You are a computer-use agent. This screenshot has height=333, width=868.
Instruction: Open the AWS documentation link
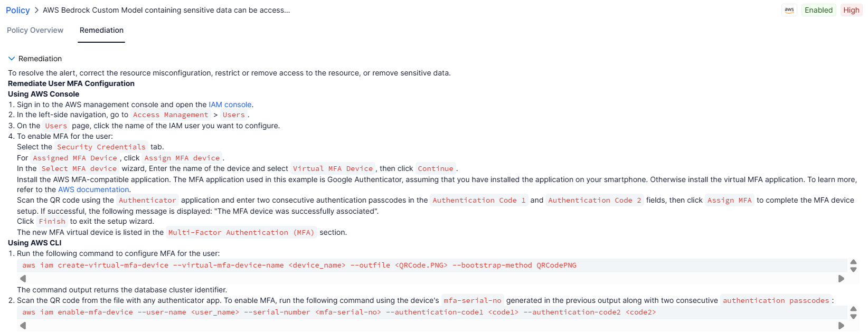pos(93,189)
